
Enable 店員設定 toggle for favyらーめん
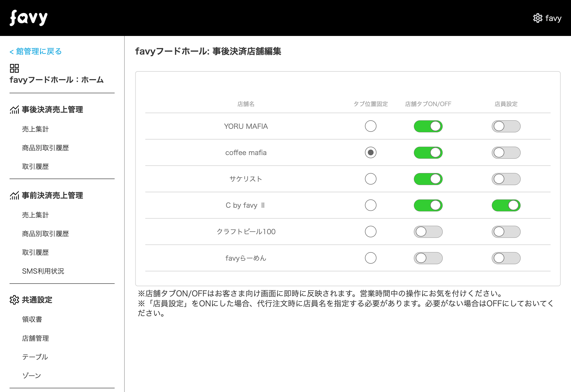(506, 258)
